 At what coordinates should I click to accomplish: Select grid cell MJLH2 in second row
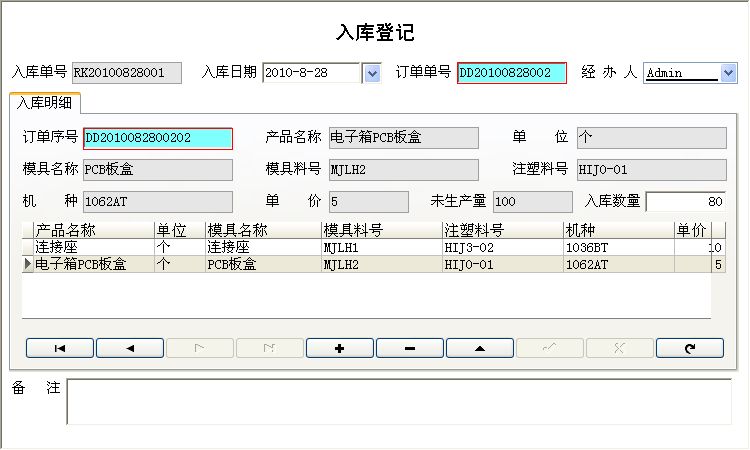tap(382, 264)
